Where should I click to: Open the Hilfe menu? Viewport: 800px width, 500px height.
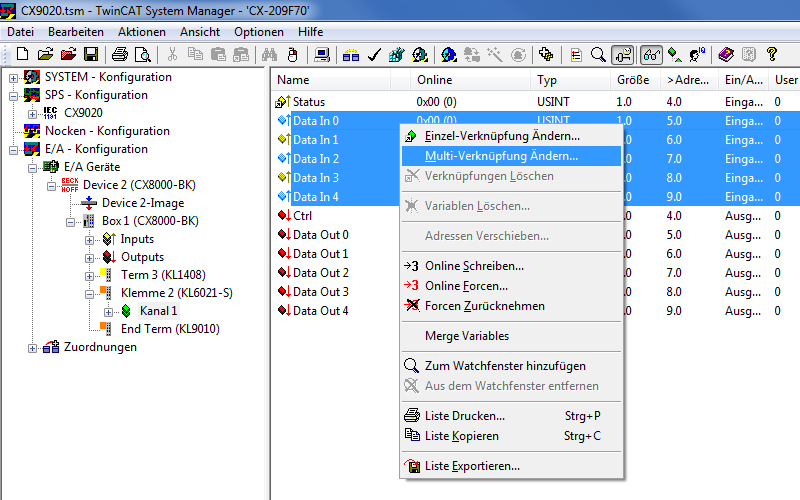(311, 32)
